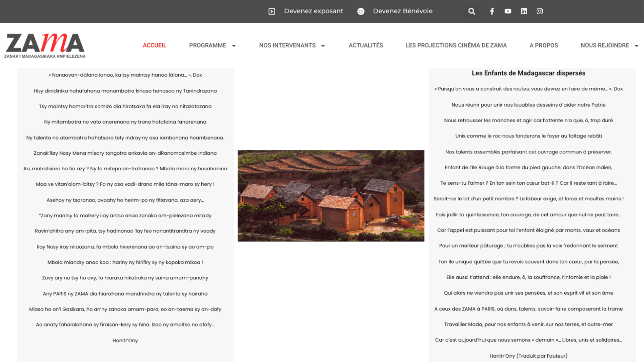Click the line Any PARIS ny ZAMA dia hiarahana
The image size is (644, 362).
pos(125,294)
